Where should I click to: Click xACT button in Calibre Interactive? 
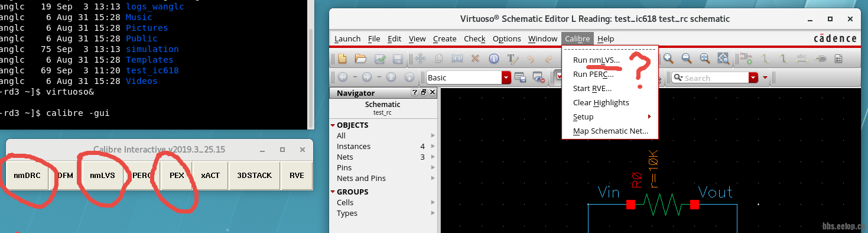pos(210,176)
